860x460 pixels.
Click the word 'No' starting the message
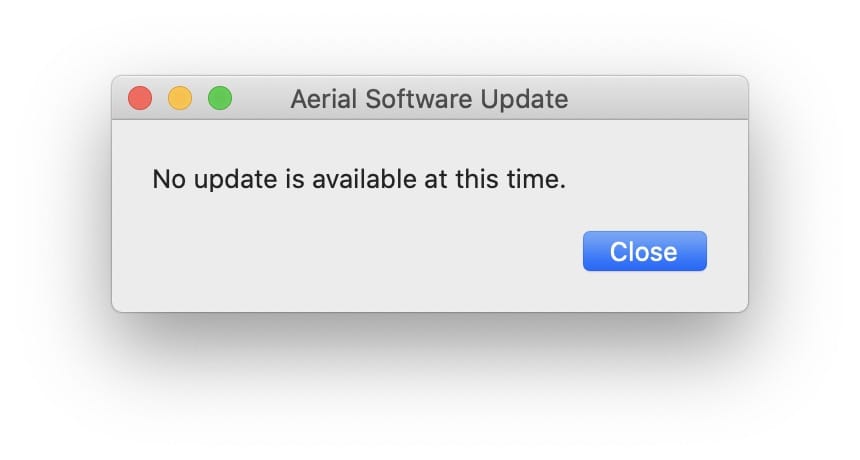(169, 179)
